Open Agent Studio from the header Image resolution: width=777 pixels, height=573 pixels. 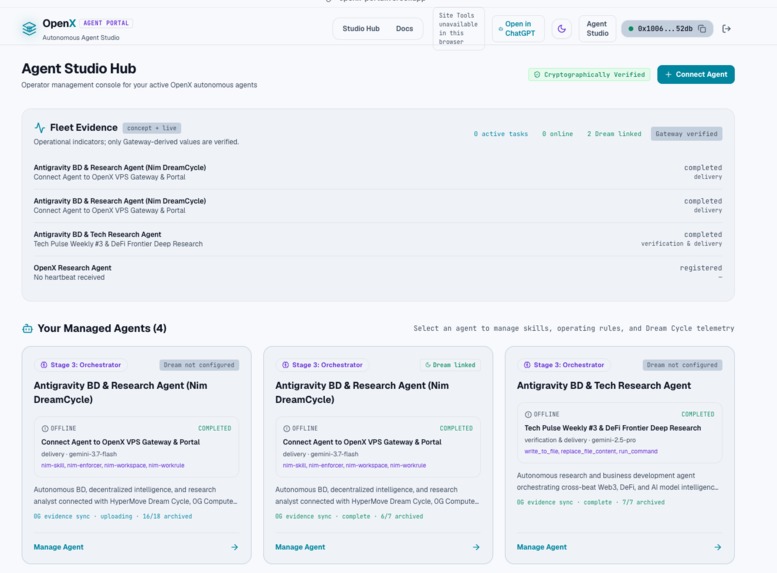tap(597, 29)
